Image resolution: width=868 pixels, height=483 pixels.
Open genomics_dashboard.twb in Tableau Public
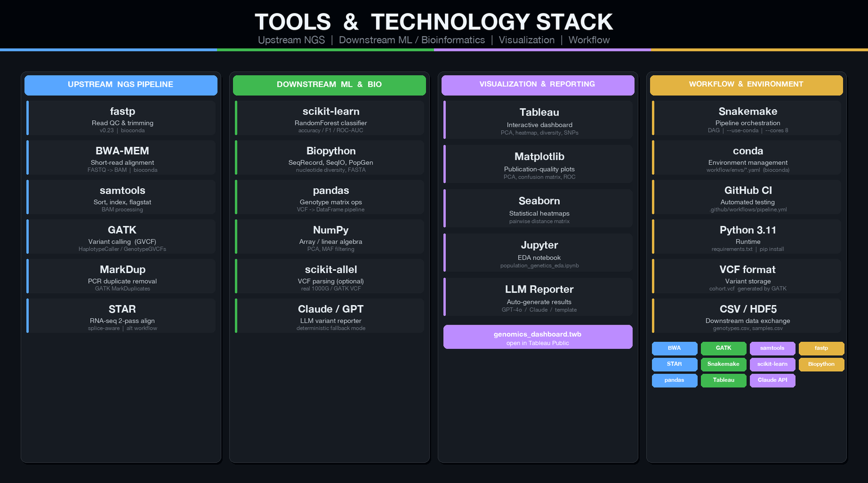point(538,337)
